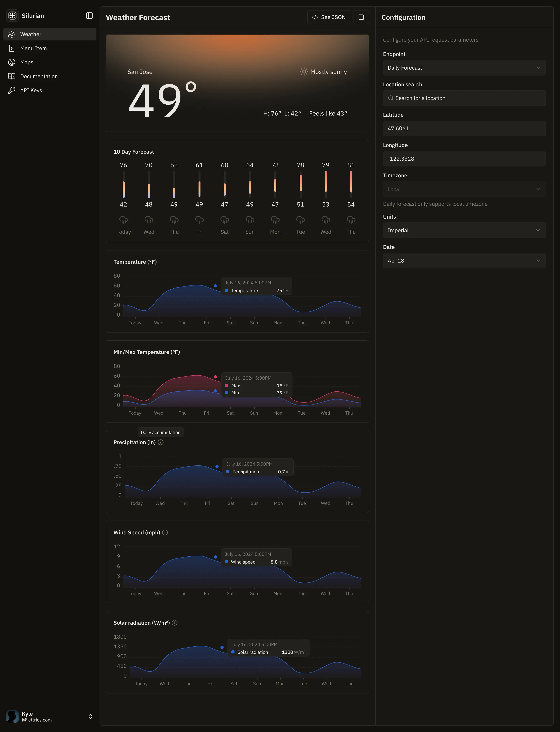Click the Silurian logo icon
This screenshot has height=732, width=560.
pyautogui.click(x=12, y=16)
